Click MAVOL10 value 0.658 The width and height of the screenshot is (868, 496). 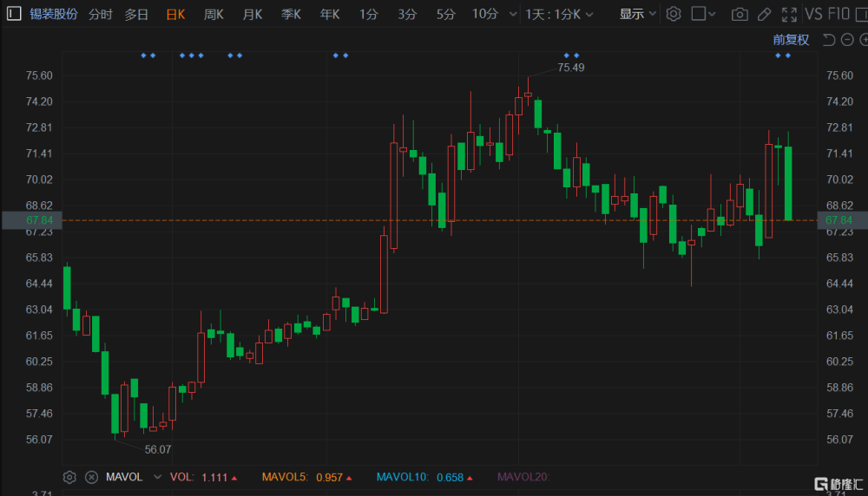450,477
